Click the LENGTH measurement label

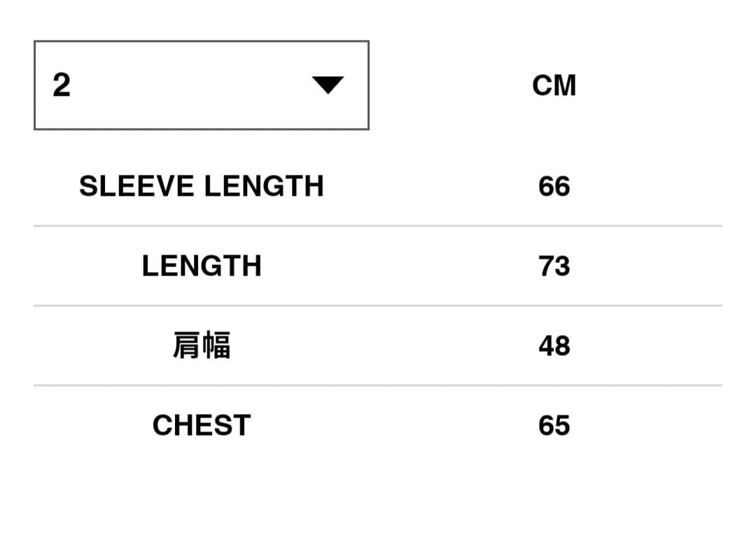coord(202,266)
